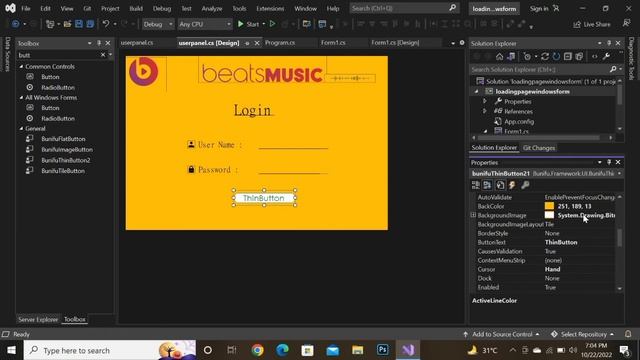Screen dimensions: 640x360
Task: Open the Build menu
Action: 136,8
